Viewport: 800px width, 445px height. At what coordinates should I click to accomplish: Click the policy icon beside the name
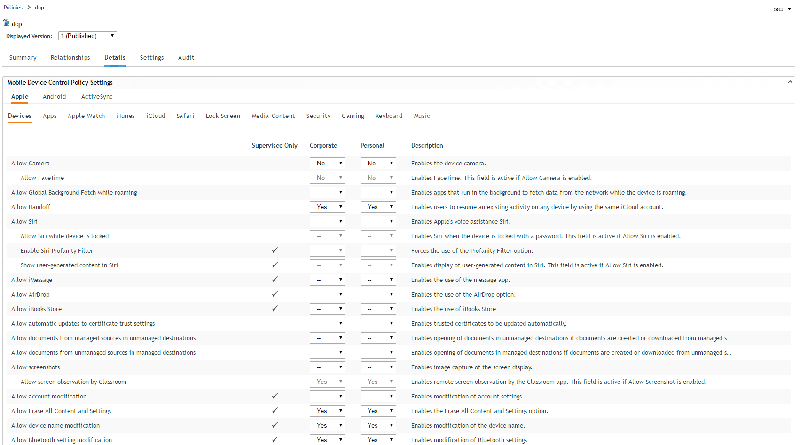[x=6, y=23]
